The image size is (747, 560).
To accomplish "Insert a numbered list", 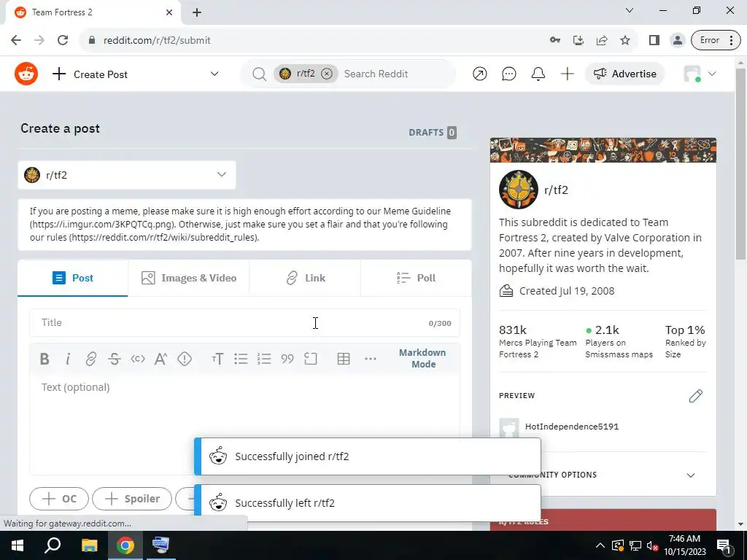I will 264,359.
